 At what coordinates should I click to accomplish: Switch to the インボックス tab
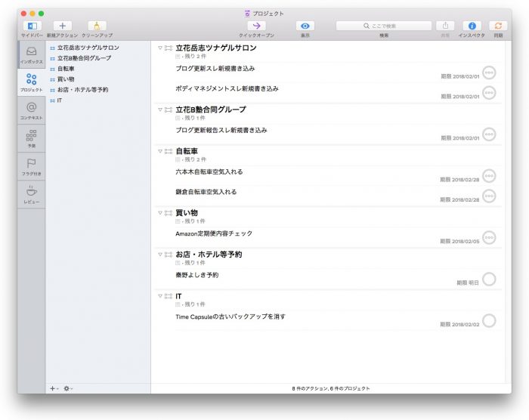pos(31,53)
